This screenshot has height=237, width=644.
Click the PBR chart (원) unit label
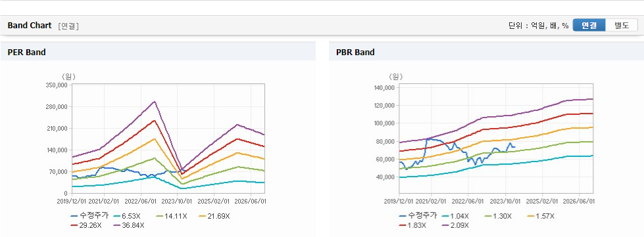pos(395,76)
